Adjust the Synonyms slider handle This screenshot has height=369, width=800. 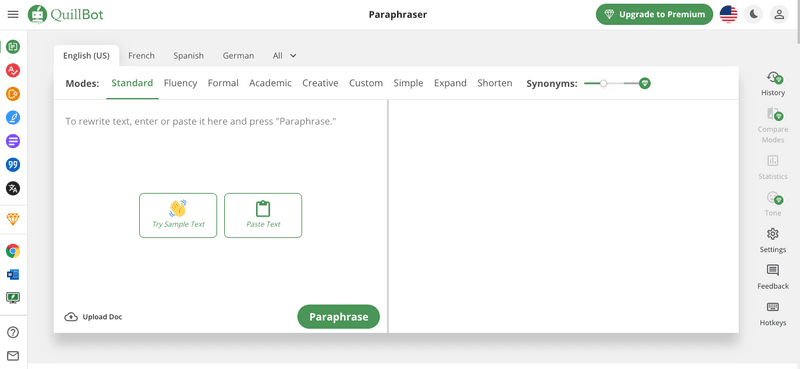(x=604, y=83)
